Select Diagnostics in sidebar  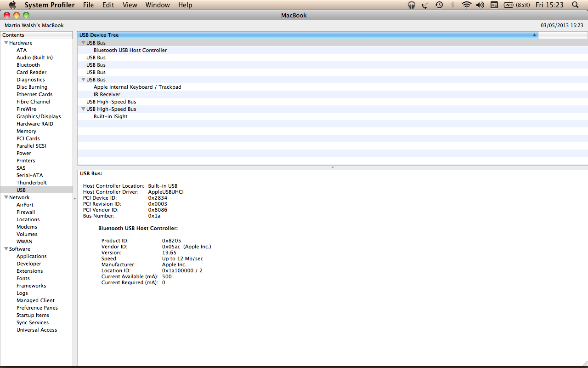[x=31, y=80]
